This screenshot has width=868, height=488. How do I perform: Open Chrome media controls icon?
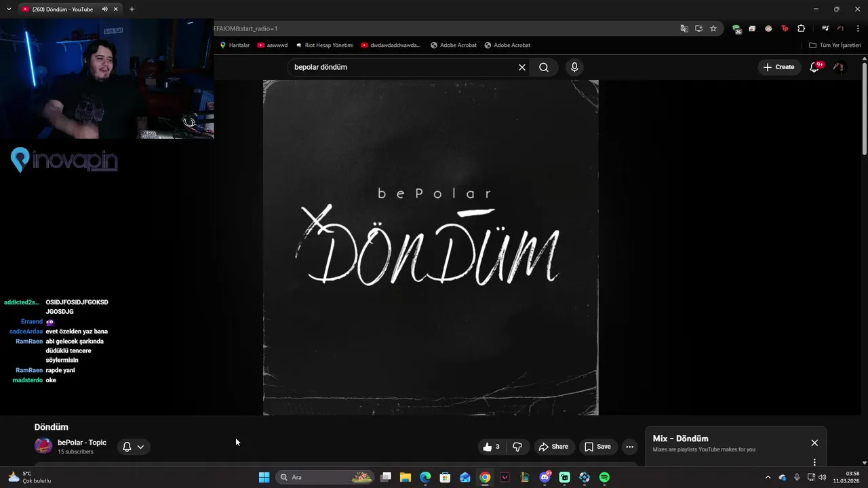coord(825,28)
